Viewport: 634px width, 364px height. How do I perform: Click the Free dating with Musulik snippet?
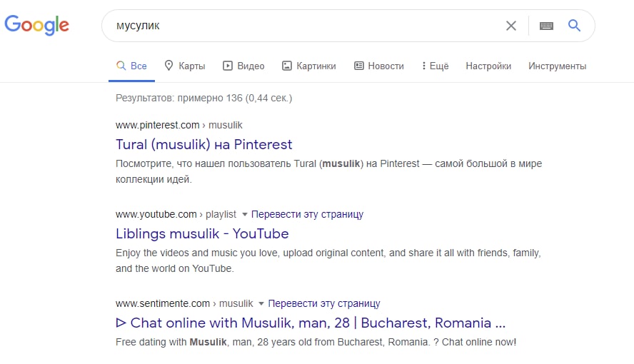(x=316, y=342)
